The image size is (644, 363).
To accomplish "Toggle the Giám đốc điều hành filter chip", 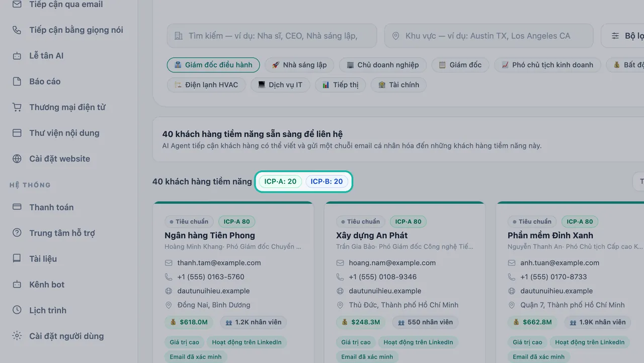I will coord(213,65).
